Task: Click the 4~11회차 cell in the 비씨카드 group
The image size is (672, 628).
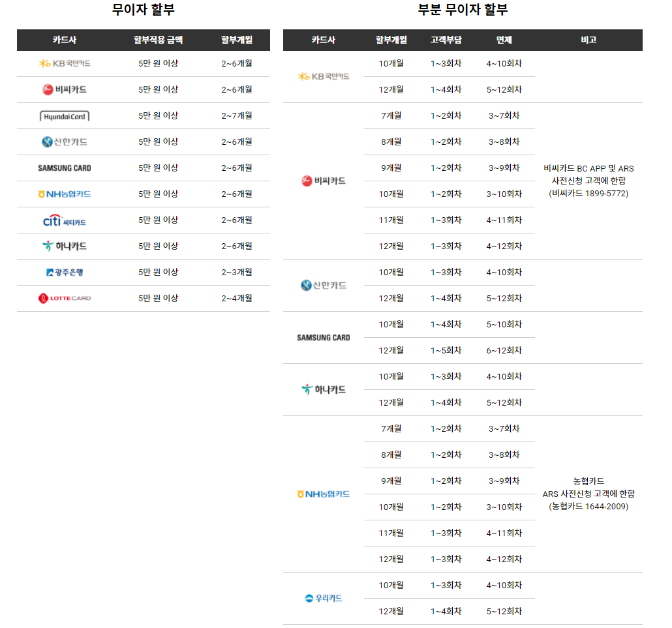Action: coord(504,220)
